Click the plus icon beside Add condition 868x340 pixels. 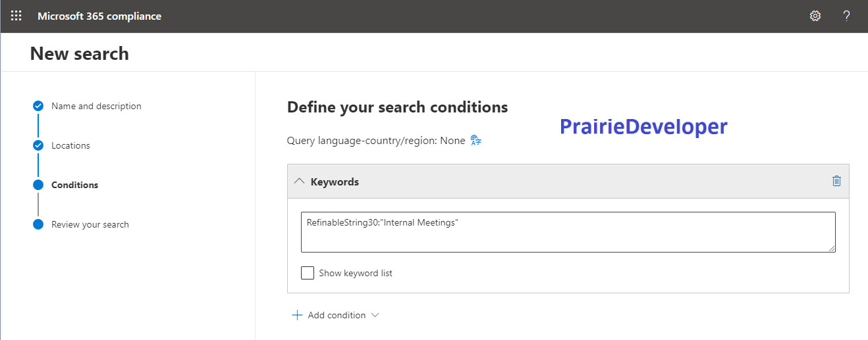297,315
